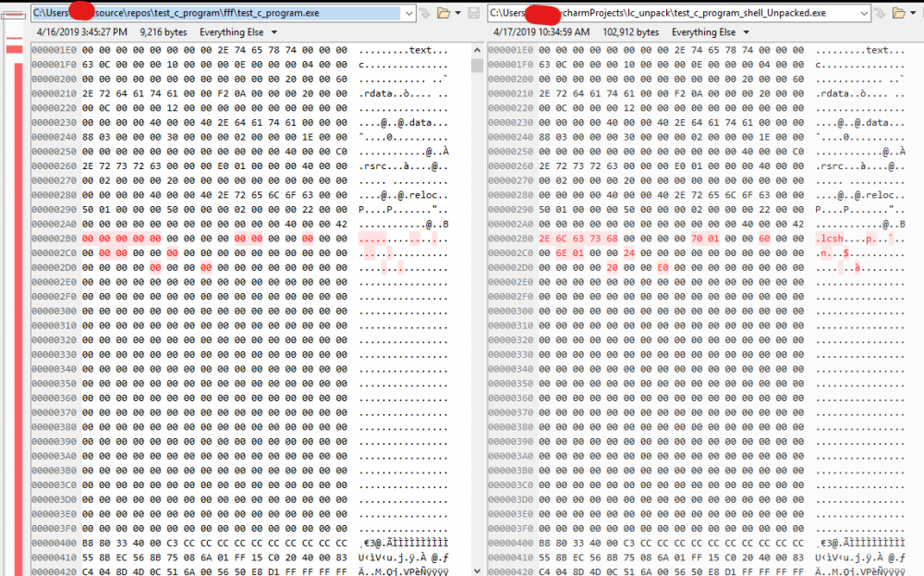Click offset 000002C0 in the left pane
924x576 pixels.
tap(54, 253)
